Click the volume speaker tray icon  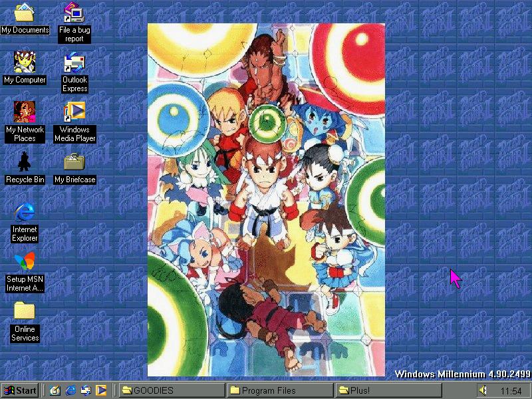point(483,390)
